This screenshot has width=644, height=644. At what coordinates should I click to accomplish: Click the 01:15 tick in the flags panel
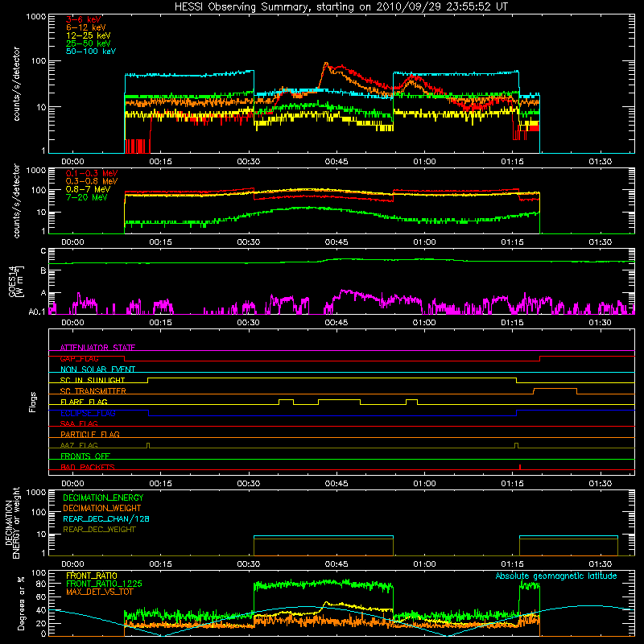tap(512, 484)
